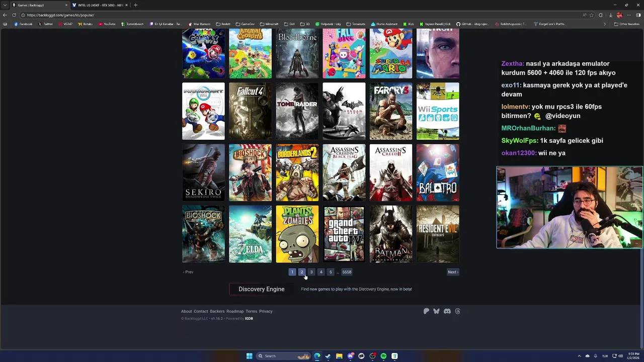Open the Twitter bookmark
Image resolution: width=644 pixels, height=362 pixels.
click(45, 24)
